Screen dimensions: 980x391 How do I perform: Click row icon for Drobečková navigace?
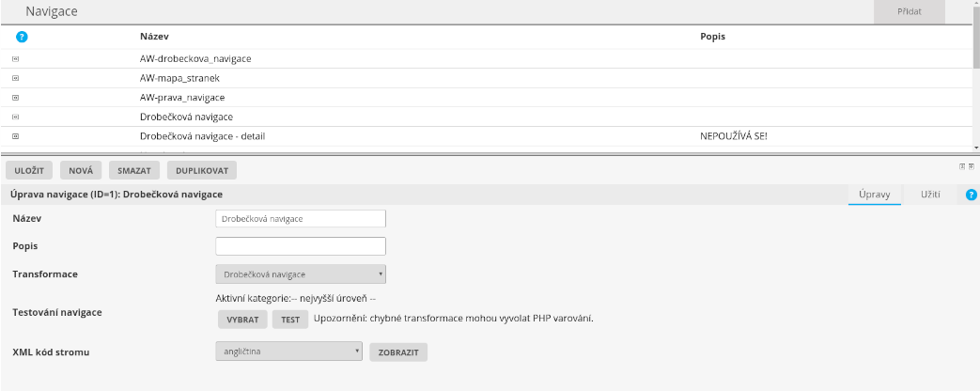tap(15, 117)
